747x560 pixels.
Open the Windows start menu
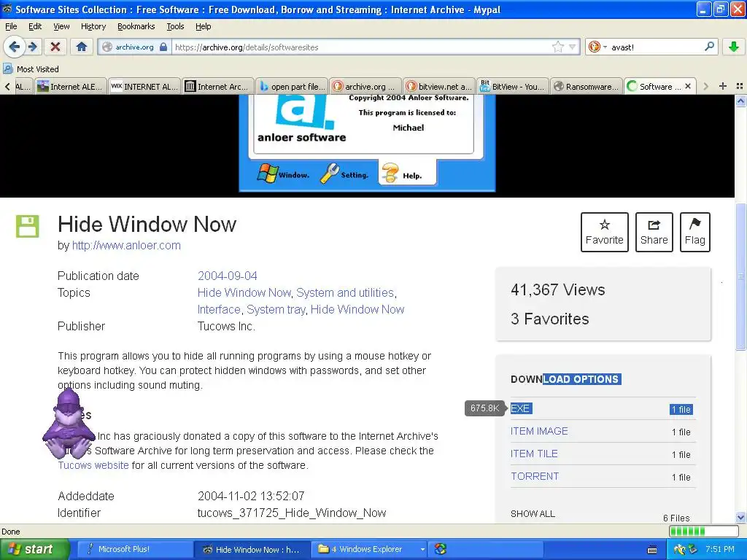click(x=34, y=549)
